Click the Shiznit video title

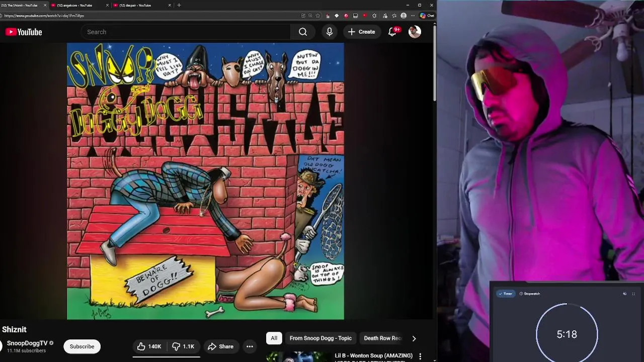(x=14, y=329)
